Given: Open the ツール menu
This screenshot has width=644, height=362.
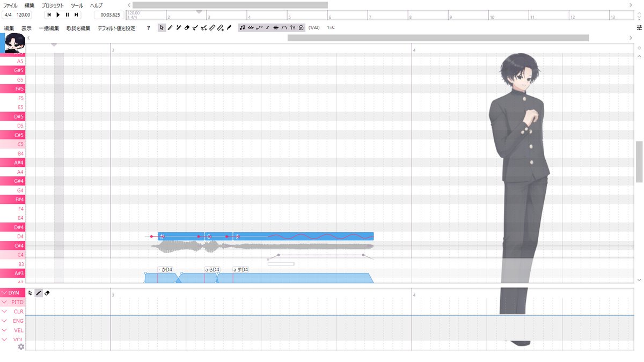Looking at the screenshot, I should point(77,5).
